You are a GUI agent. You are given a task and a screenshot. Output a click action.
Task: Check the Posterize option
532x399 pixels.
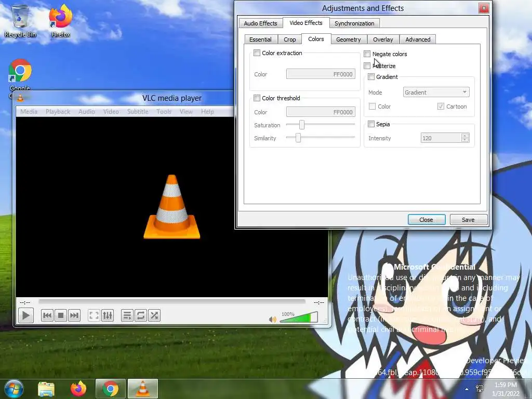367,66
